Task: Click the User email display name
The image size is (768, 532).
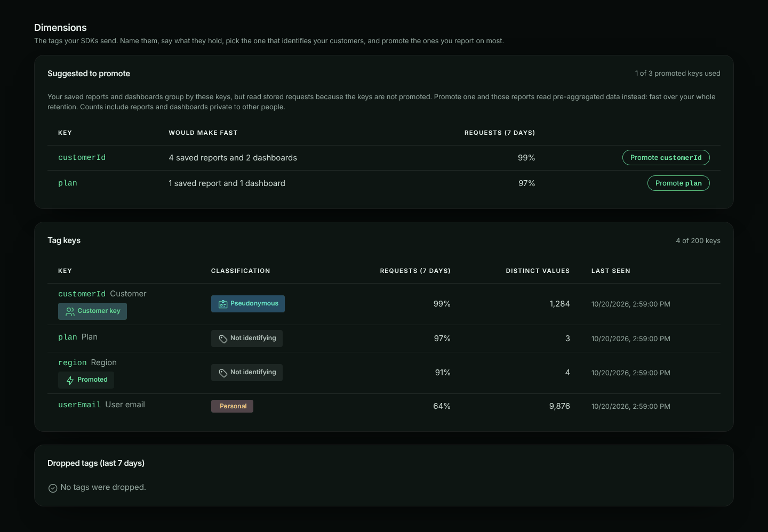Action: tap(125, 405)
